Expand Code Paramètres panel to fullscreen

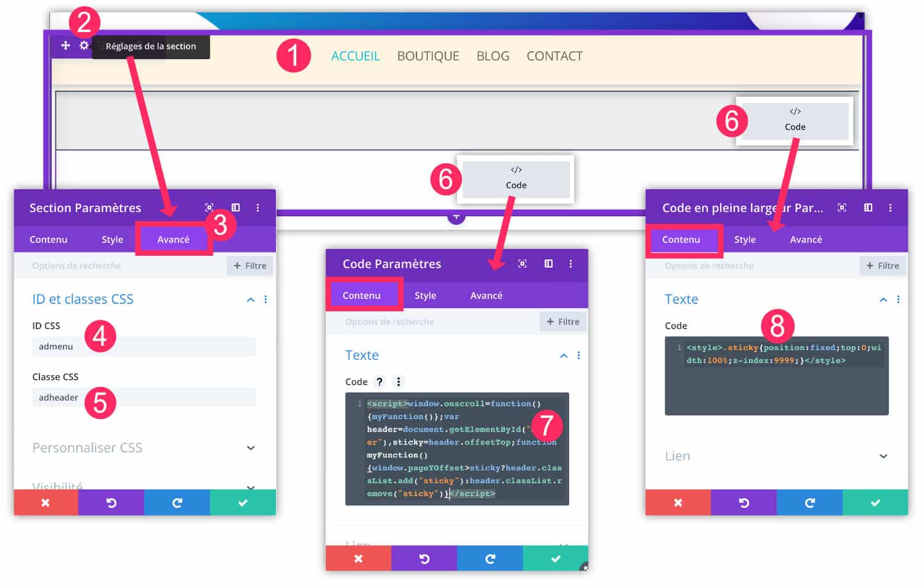click(522, 264)
